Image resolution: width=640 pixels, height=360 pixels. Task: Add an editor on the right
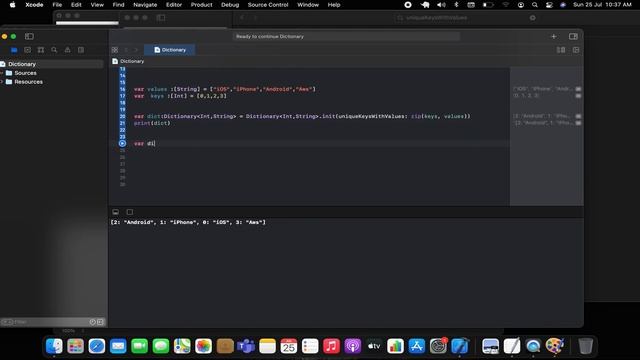(x=576, y=50)
